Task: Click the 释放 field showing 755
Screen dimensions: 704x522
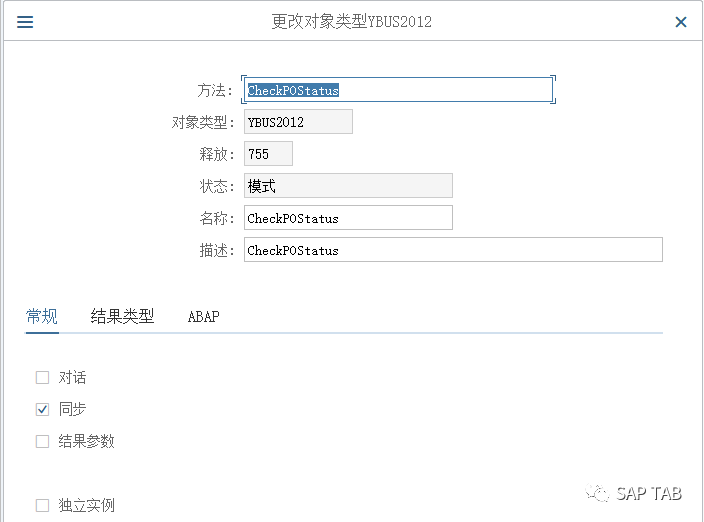Action: (x=268, y=154)
